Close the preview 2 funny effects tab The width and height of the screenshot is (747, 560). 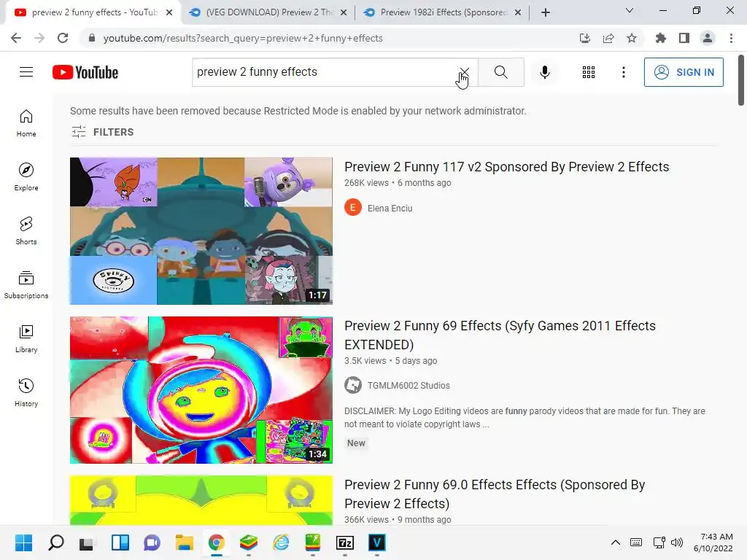point(169,12)
